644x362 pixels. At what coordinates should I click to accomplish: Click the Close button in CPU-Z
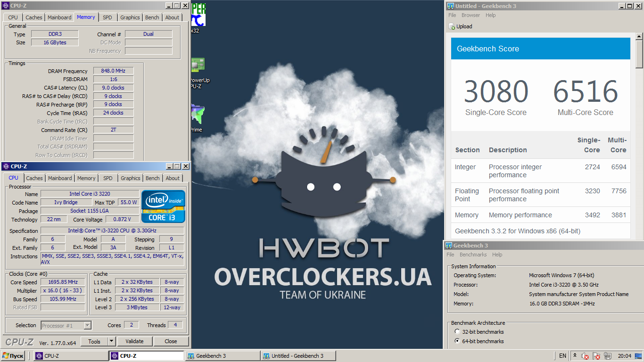(x=171, y=341)
